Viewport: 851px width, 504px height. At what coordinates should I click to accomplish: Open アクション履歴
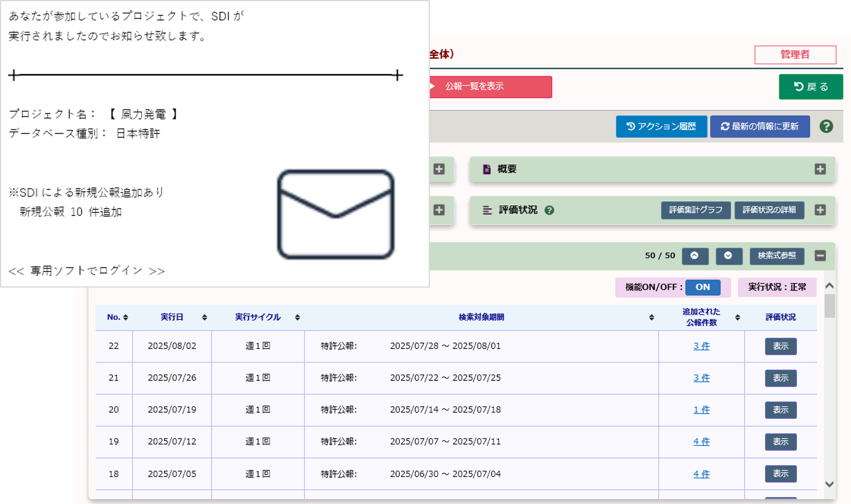click(x=662, y=126)
